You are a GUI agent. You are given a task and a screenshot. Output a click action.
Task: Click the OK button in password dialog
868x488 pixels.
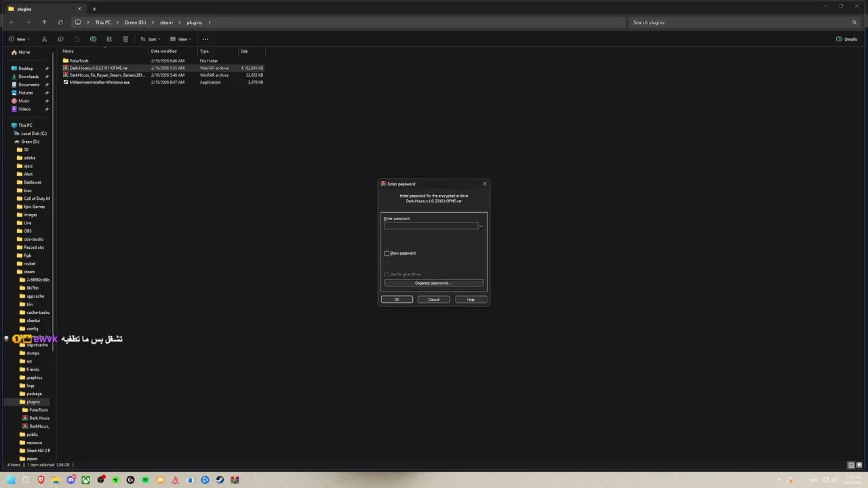pos(397,300)
